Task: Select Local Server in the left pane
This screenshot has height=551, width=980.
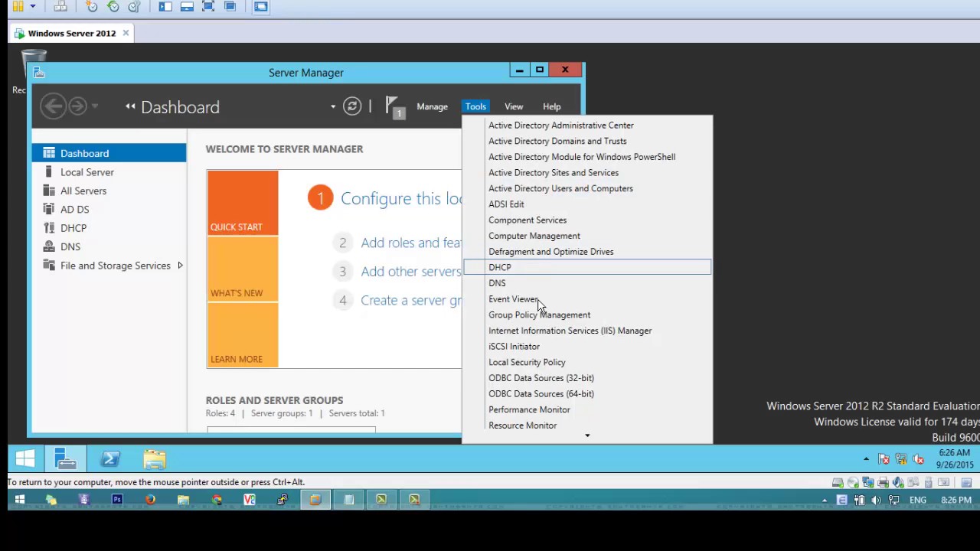Action: coord(109,172)
